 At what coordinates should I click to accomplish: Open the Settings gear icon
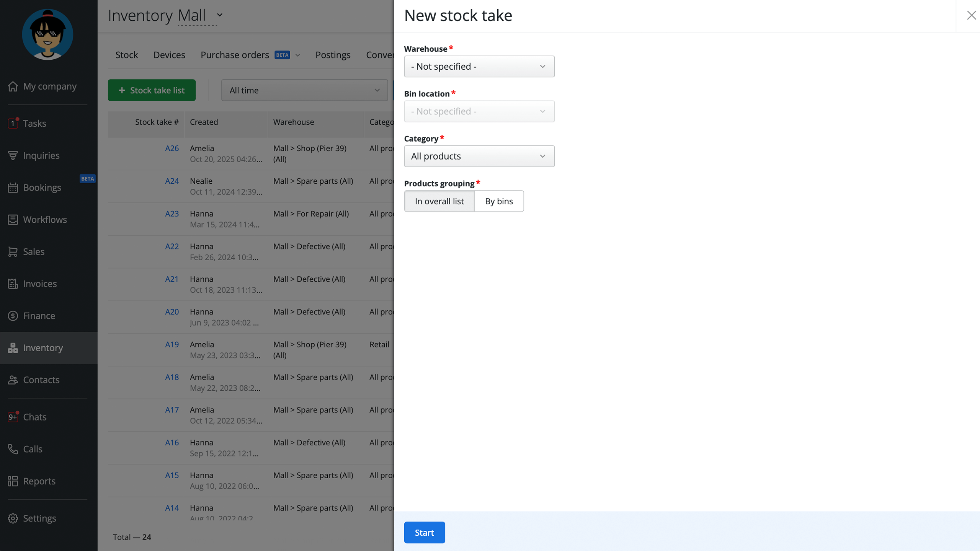[13, 518]
